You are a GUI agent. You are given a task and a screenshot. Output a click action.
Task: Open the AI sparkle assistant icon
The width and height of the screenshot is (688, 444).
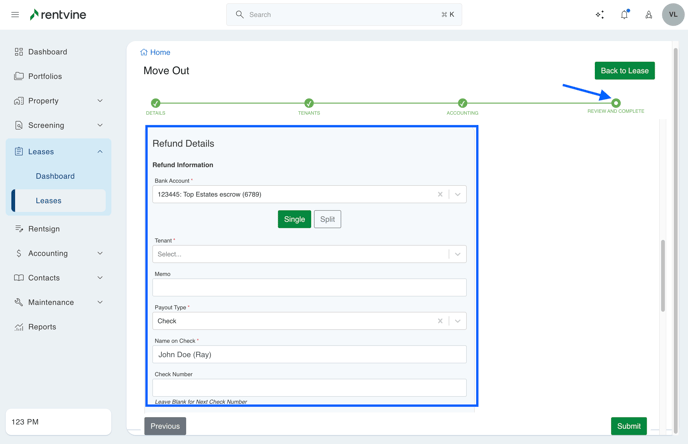(x=600, y=15)
